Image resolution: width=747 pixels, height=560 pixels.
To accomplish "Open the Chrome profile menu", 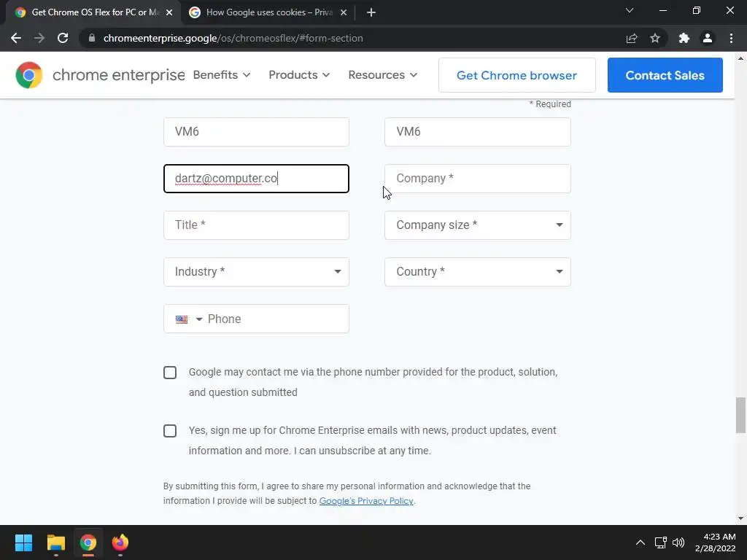I will point(708,38).
